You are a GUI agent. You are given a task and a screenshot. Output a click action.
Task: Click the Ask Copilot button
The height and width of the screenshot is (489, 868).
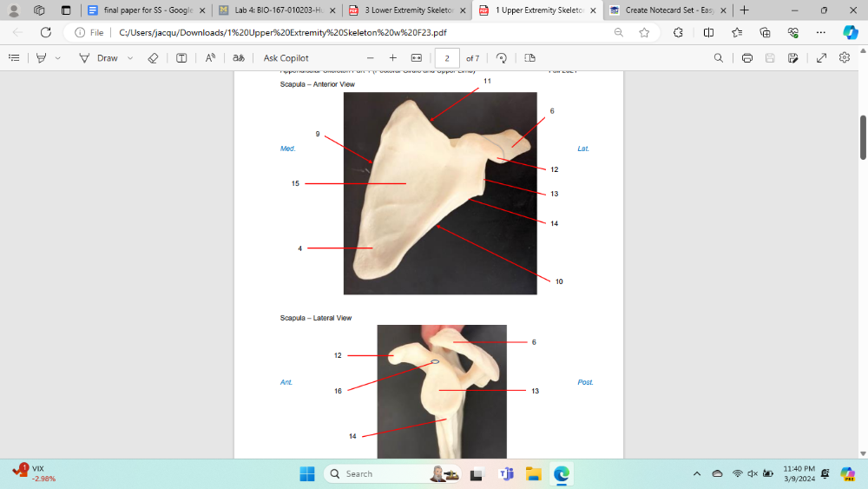(286, 58)
